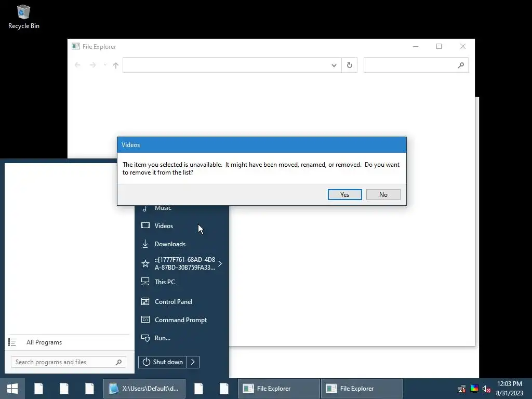Maximize the File Explorer window
The width and height of the screenshot is (532, 399).
pos(439,46)
